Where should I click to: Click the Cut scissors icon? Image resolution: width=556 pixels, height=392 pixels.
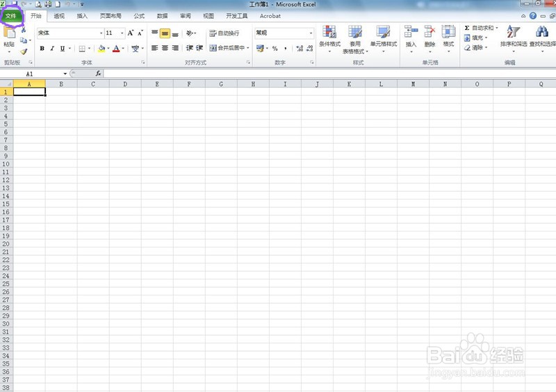pyautogui.click(x=24, y=30)
